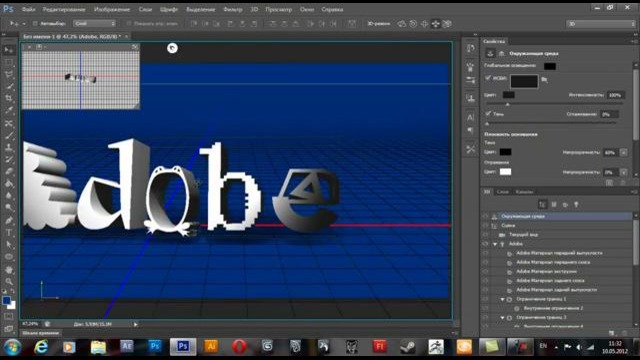Select Внутреннее ограничение 2 row
640x360 pixels.
(x=562, y=308)
